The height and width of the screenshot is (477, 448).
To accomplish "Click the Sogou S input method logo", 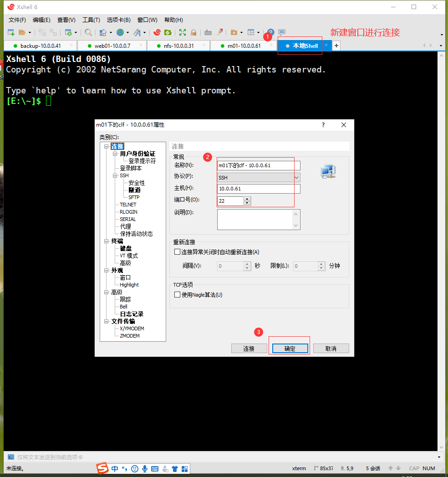I will tap(102, 468).
